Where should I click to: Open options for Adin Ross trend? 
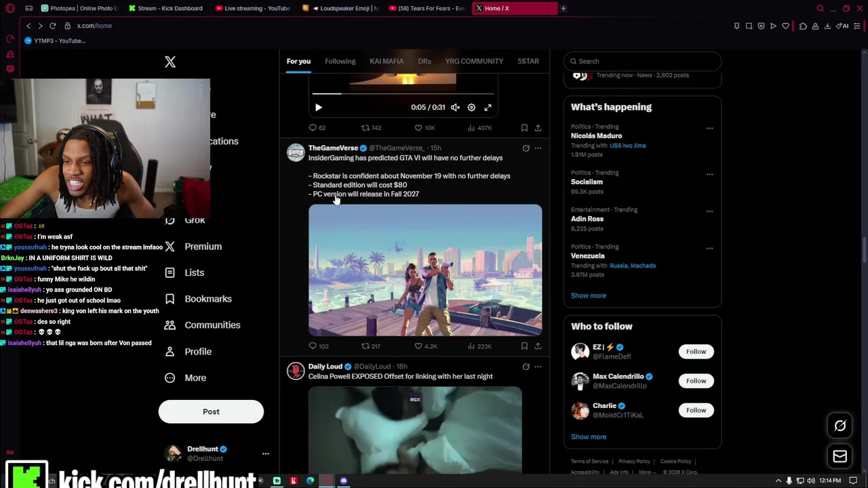coord(709,211)
